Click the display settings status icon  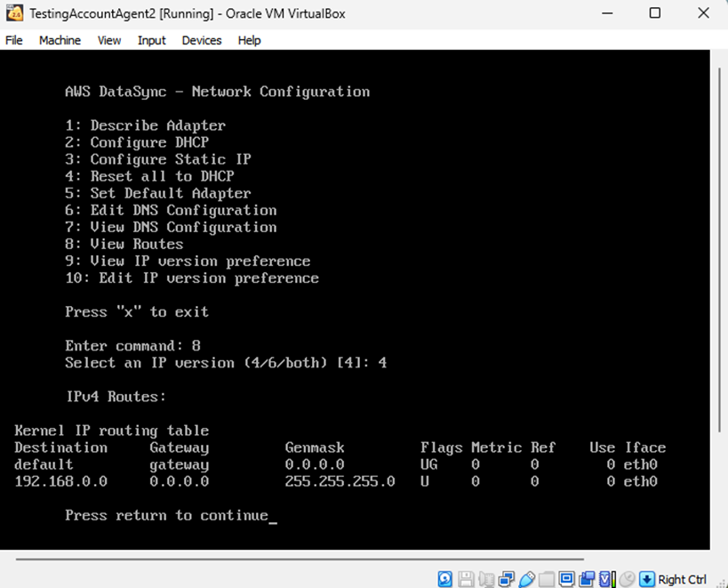coord(566,579)
